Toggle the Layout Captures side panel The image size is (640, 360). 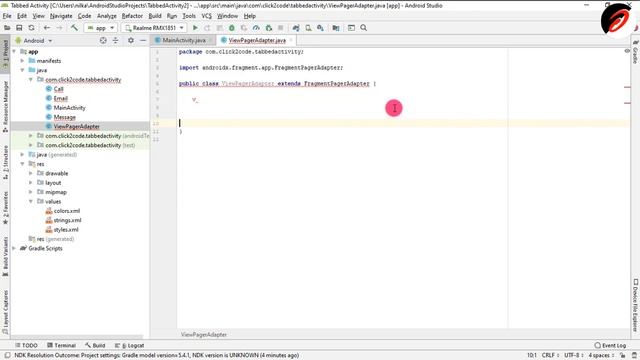[x=5, y=312]
